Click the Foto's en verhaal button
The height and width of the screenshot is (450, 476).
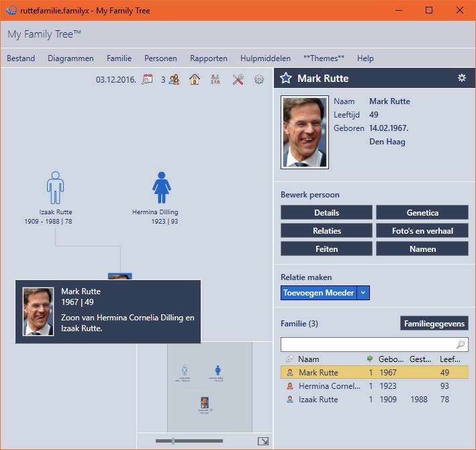coord(422,231)
